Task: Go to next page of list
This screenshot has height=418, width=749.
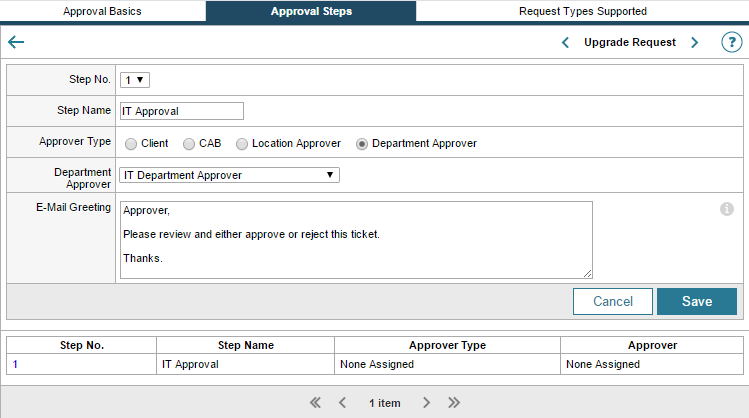Action: (x=426, y=402)
